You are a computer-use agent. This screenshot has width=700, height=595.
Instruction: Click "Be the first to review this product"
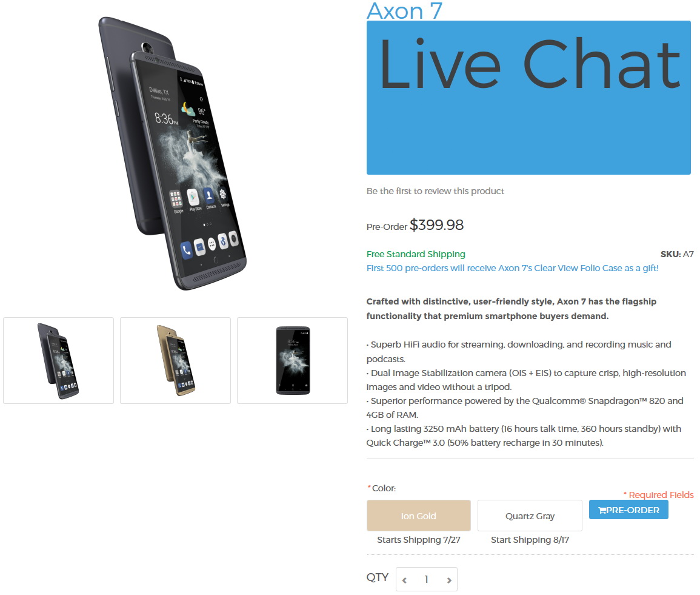click(435, 191)
